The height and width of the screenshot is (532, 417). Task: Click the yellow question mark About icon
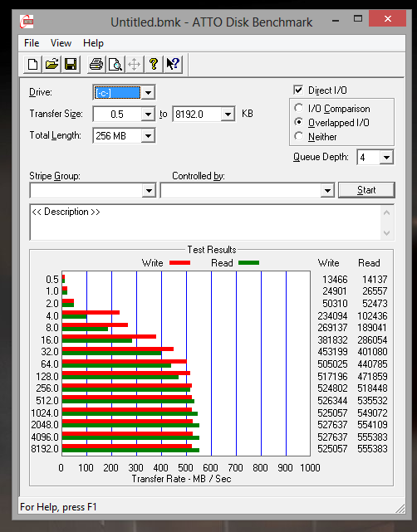click(154, 64)
